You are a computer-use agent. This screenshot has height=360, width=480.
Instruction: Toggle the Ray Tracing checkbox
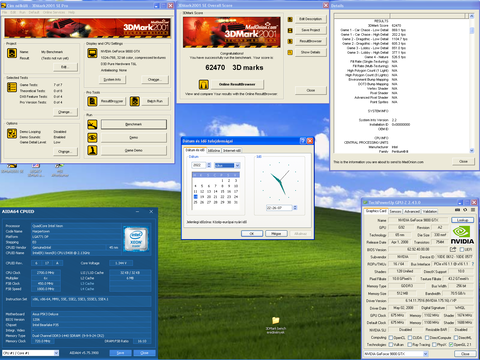tap(410, 345)
